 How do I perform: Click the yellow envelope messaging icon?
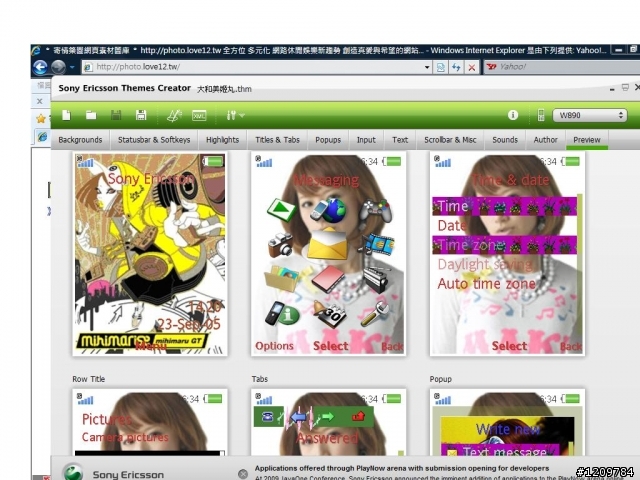(327, 244)
